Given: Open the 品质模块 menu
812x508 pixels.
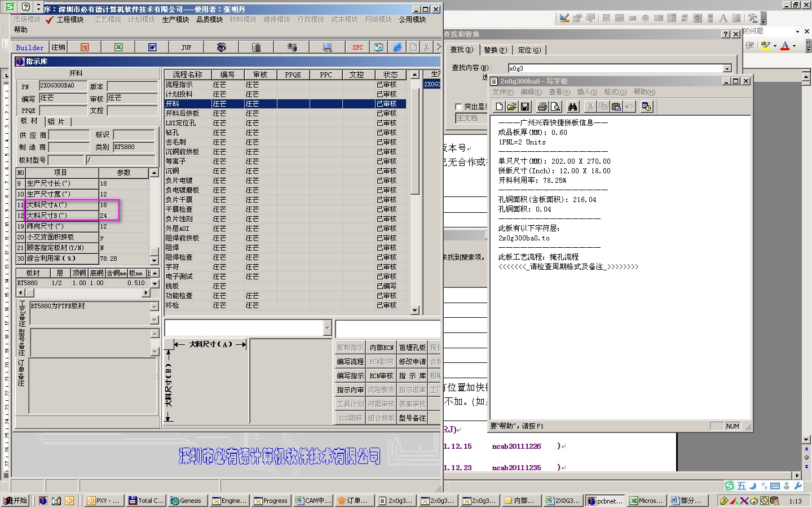Looking at the screenshot, I should click(x=209, y=20).
